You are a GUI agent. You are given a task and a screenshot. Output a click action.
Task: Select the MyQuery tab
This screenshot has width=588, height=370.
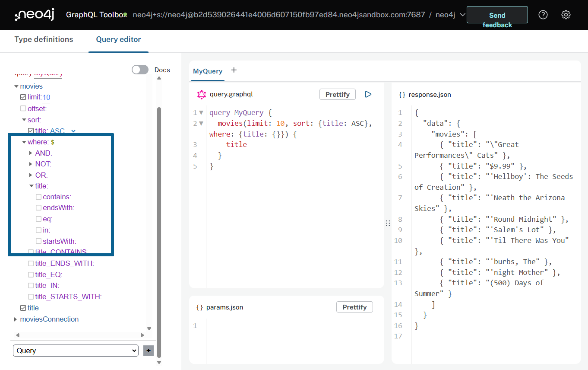coord(208,71)
